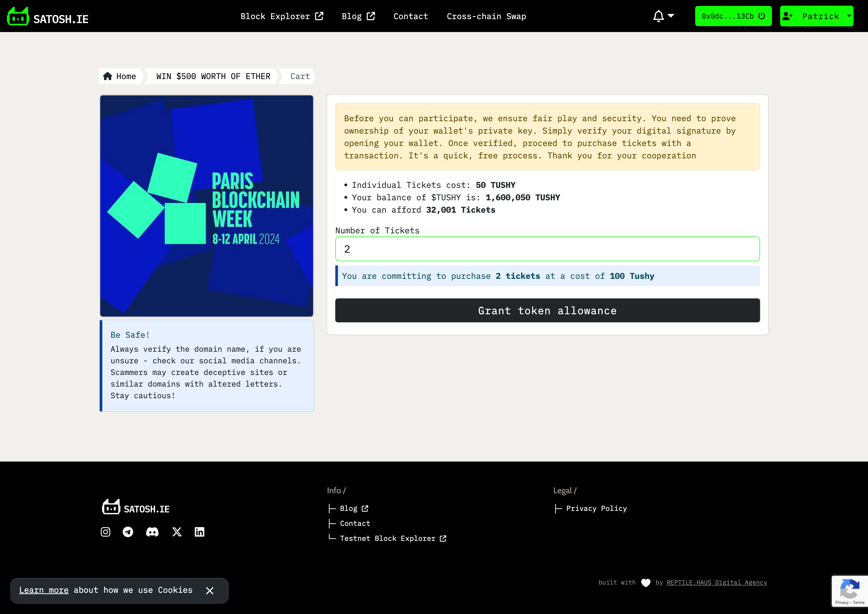This screenshot has width=868, height=614.
Task: Click the 'Be Safe!' heading
Action: 130,335
